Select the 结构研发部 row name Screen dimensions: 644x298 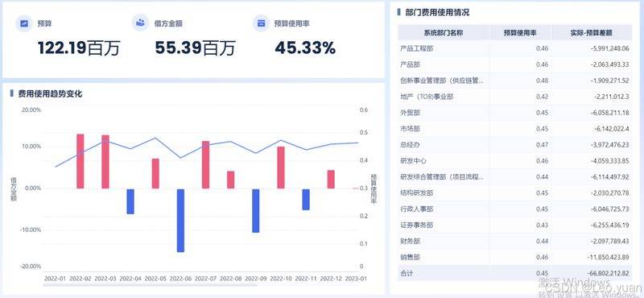(416, 192)
